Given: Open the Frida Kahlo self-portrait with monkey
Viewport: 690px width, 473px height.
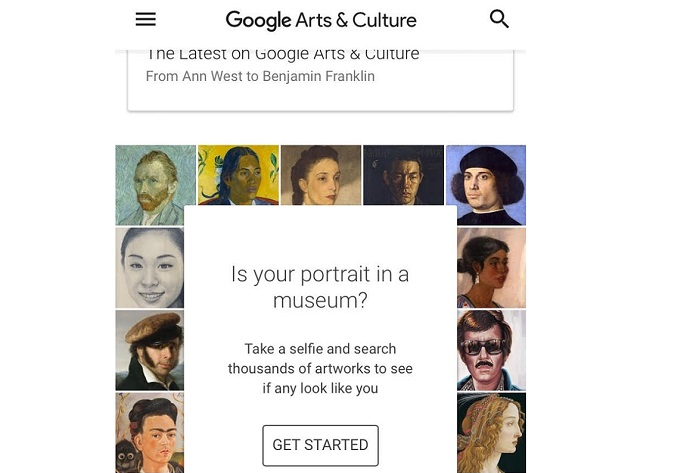Looking at the screenshot, I should point(150,432).
